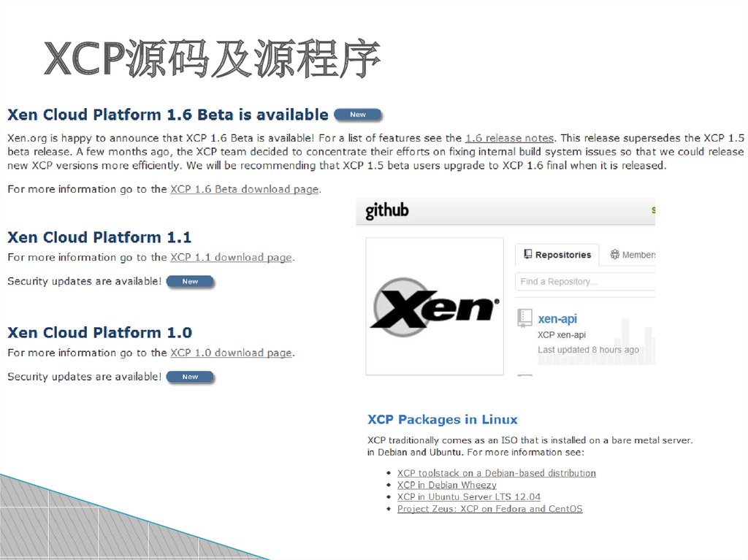The width and height of the screenshot is (748, 560).
Task: Click the XCP Packages in Linux heading
Action: tap(442, 419)
